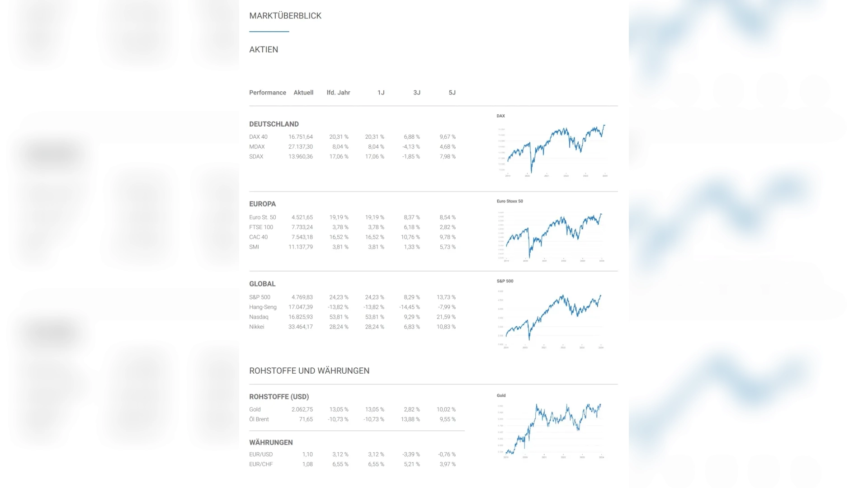This screenshot has width=868, height=488.
Task: Select the Aktuell column header
Action: tap(303, 93)
